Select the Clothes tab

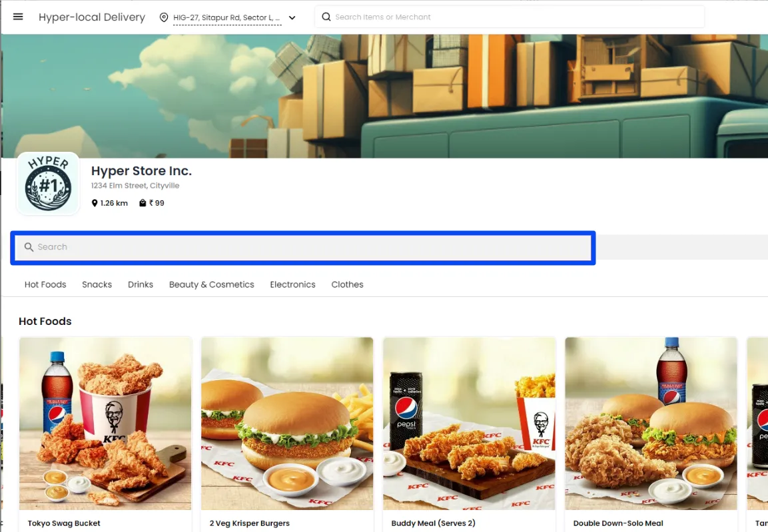347,284
